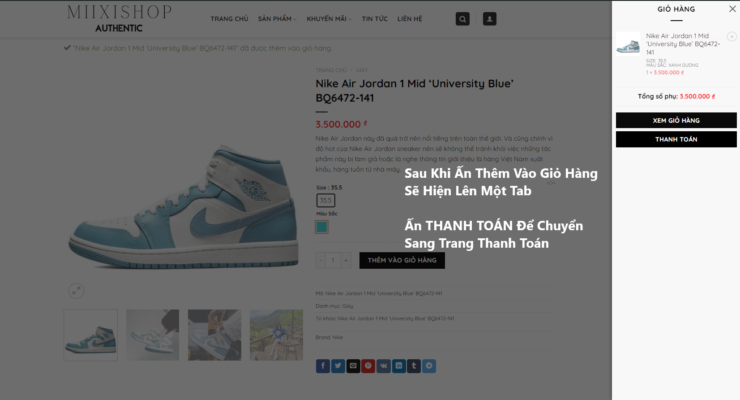Share product via email icon

tap(353, 366)
